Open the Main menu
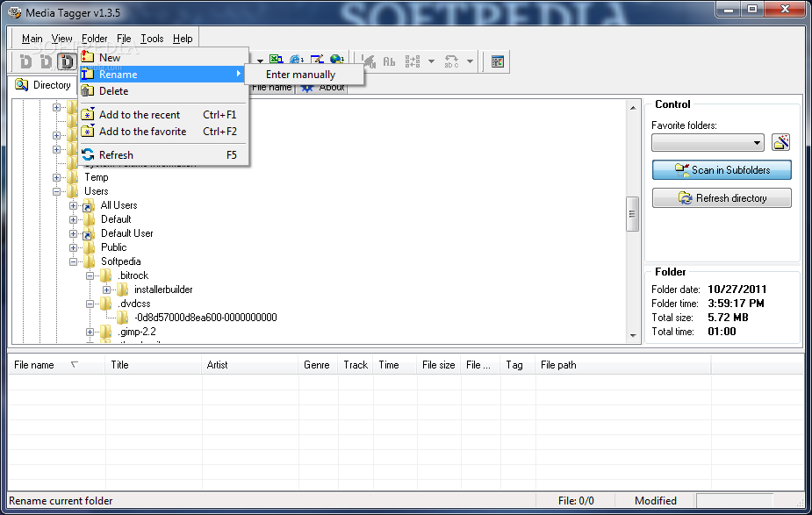Image resolution: width=812 pixels, height=515 pixels. pyautogui.click(x=32, y=39)
